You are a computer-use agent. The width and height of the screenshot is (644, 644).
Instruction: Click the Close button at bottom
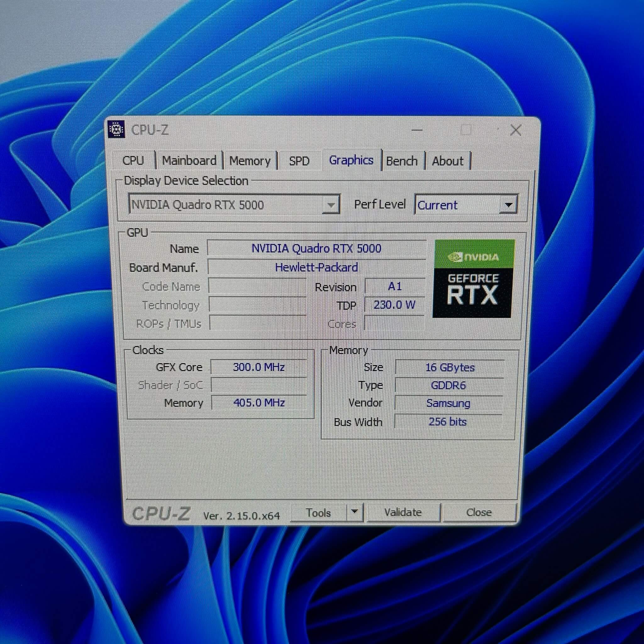479,512
